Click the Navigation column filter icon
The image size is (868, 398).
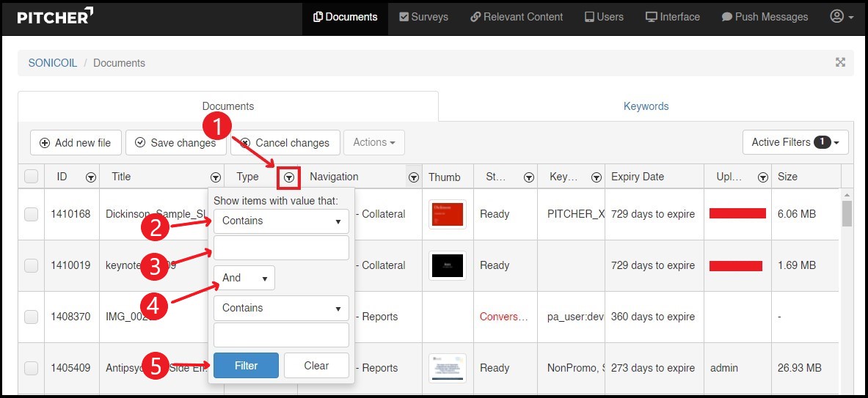click(x=414, y=177)
